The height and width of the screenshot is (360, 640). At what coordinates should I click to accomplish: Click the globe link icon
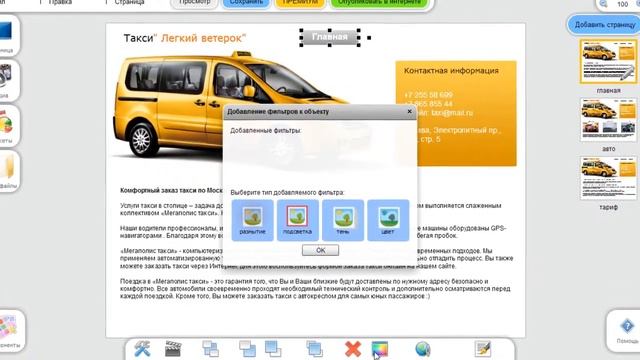pyautogui.click(x=423, y=349)
